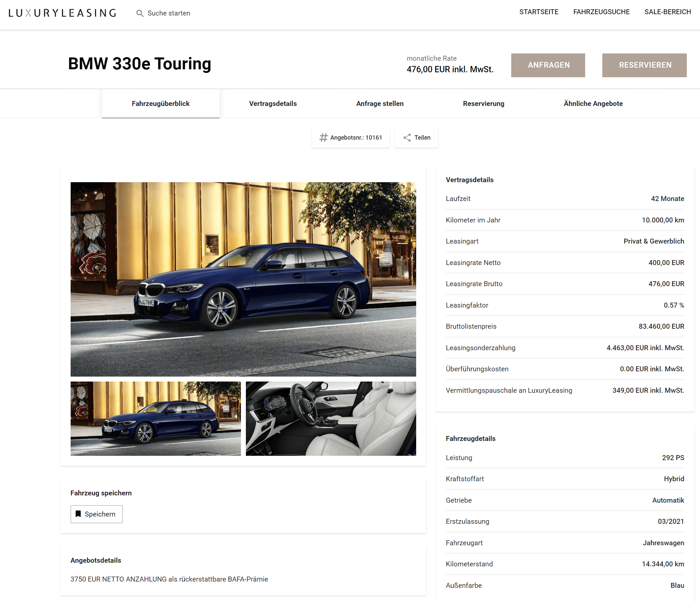This screenshot has height=602, width=700.
Task: Click the LuxuryLeasing logo
Action: 62,13
